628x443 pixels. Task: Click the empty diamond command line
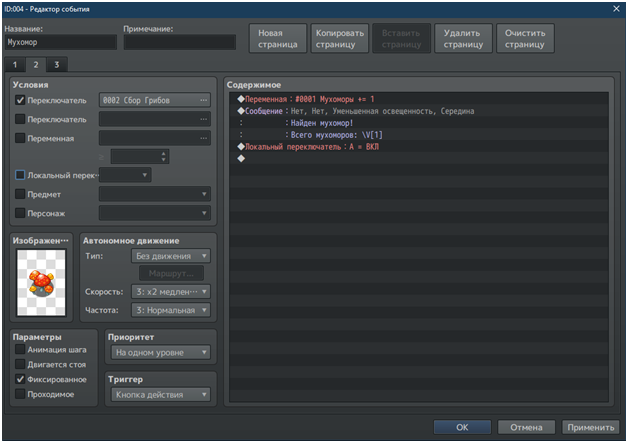241,157
